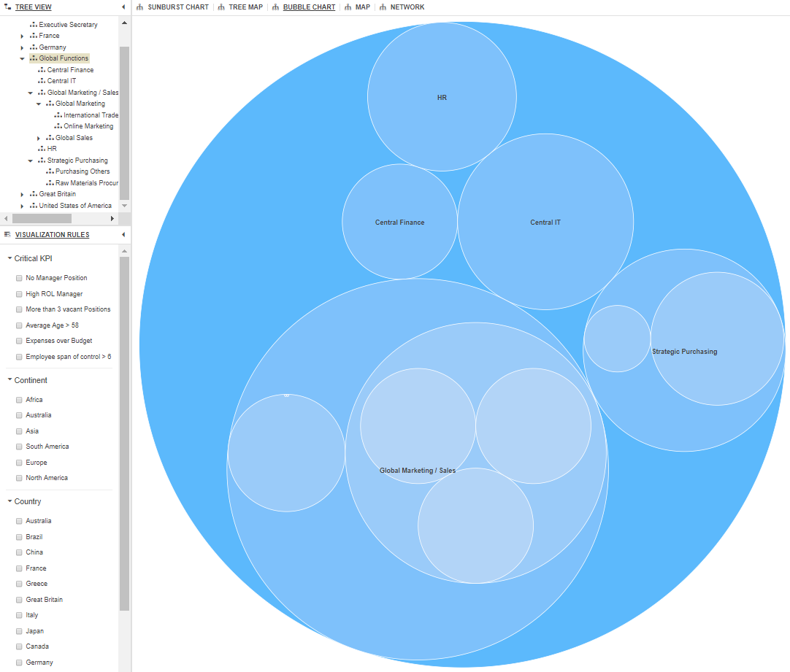The height and width of the screenshot is (672, 790).
Task: Click the HR bubble in chart
Action: pyautogui.click(x=442, y=97)
